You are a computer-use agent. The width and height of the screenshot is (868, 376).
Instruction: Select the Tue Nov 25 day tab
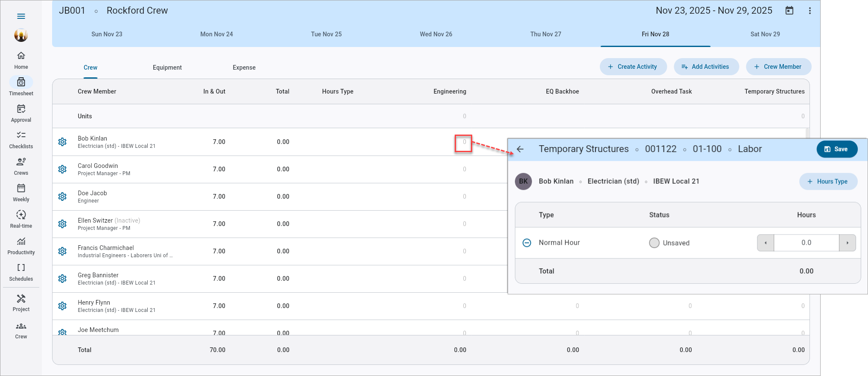tap(326, 34)
